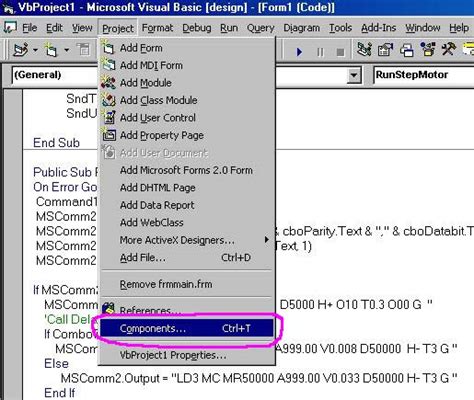This screenshot has height=400, width=474.
Task: Click the Menu Editor toolbar icon
Action: coord(83,51)
